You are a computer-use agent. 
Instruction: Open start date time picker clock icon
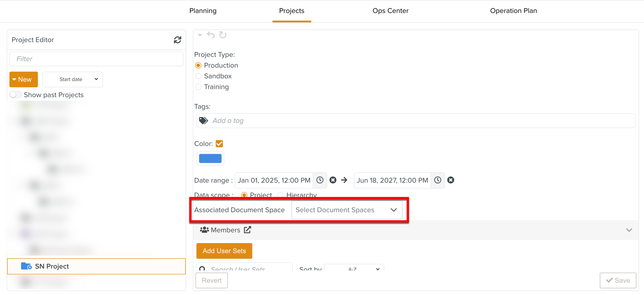320,180
